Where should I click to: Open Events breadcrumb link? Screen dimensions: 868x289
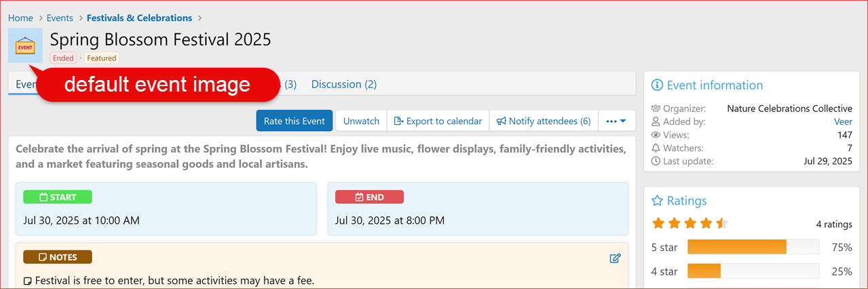(60, 18)
